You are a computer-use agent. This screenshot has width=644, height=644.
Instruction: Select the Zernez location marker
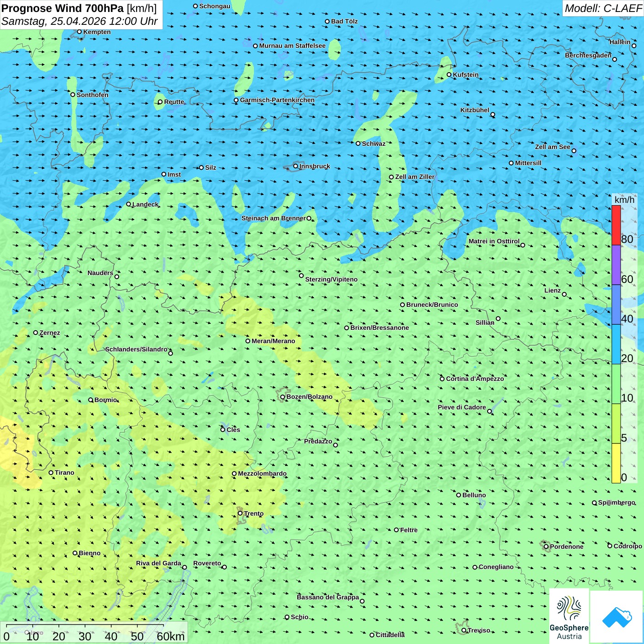[35, 333]
